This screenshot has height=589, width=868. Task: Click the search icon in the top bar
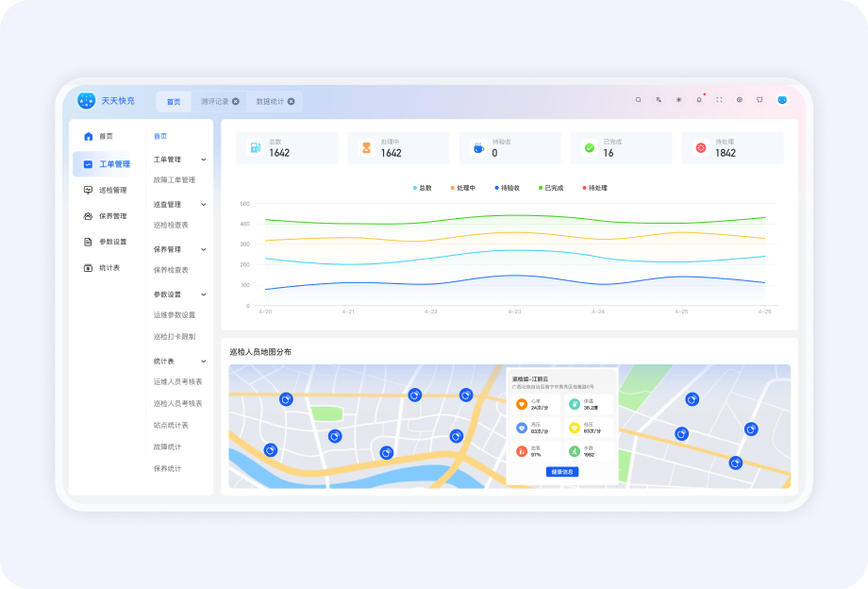pos(638,100)
